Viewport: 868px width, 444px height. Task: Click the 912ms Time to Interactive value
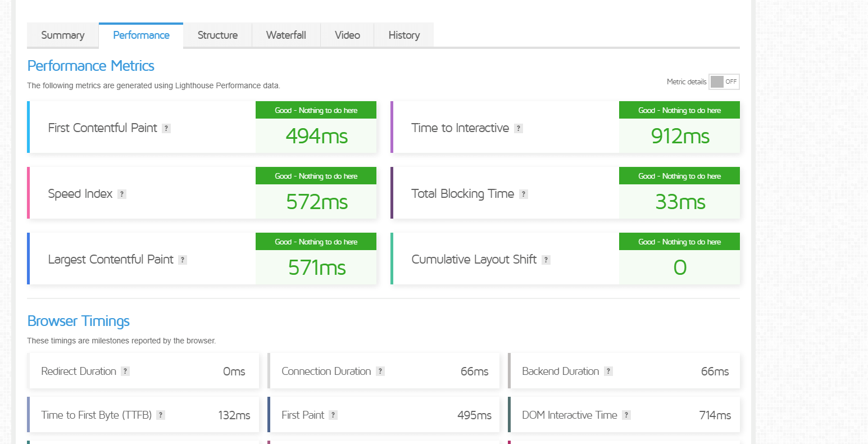tap(680, 136)
